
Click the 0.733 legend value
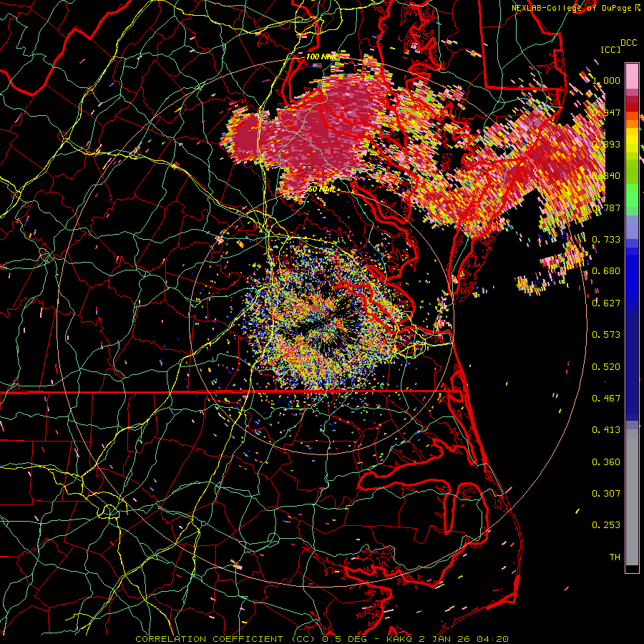coord(606,240)
